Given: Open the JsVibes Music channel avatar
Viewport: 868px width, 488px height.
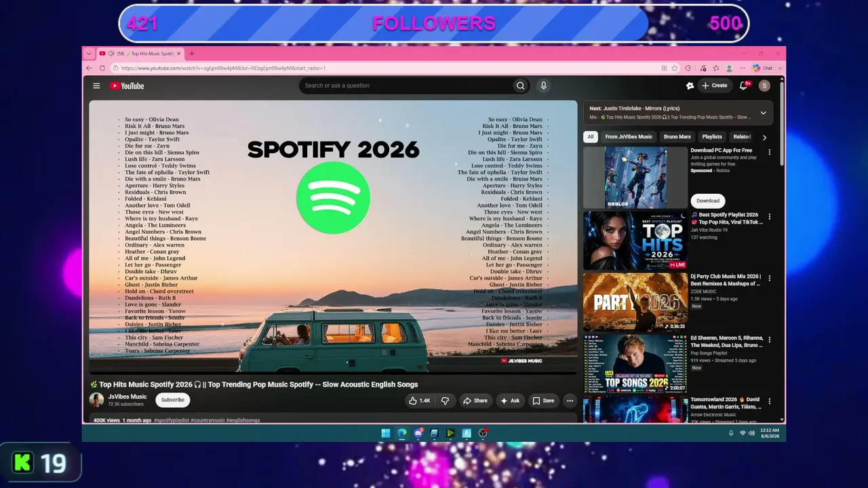Looking at the screenshot, I should 97,400.
